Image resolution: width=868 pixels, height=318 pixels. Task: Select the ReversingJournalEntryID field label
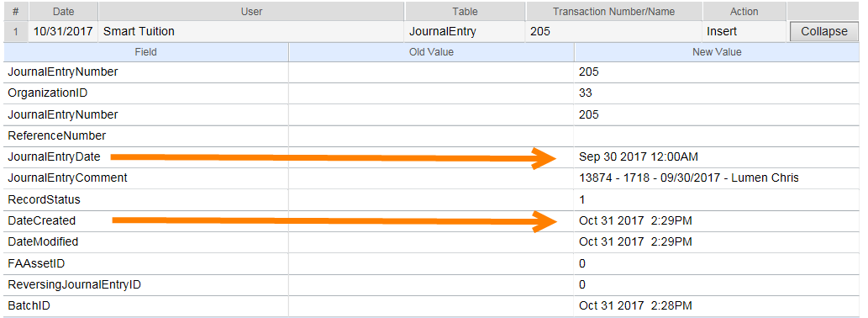(x=74, y=284)
